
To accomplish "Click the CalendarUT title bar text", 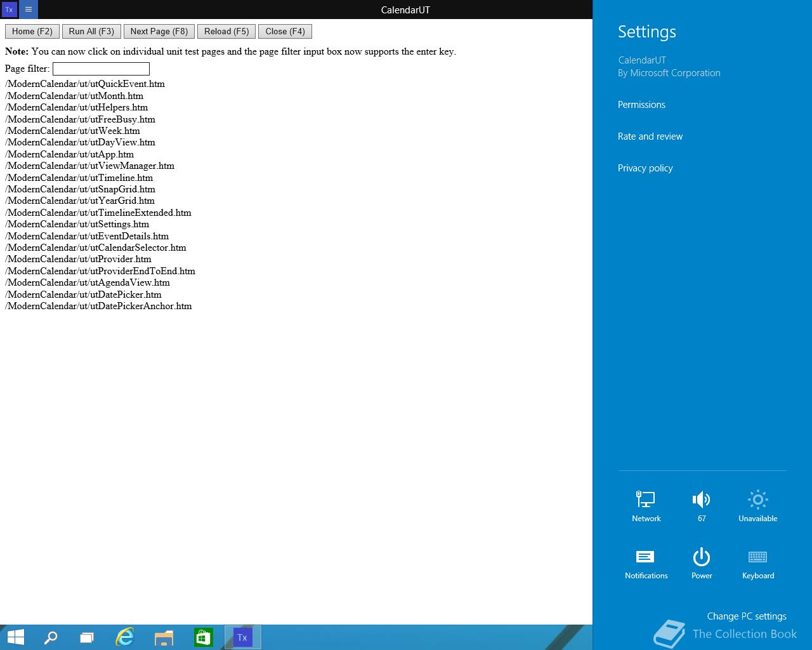I will pos(405,10).
